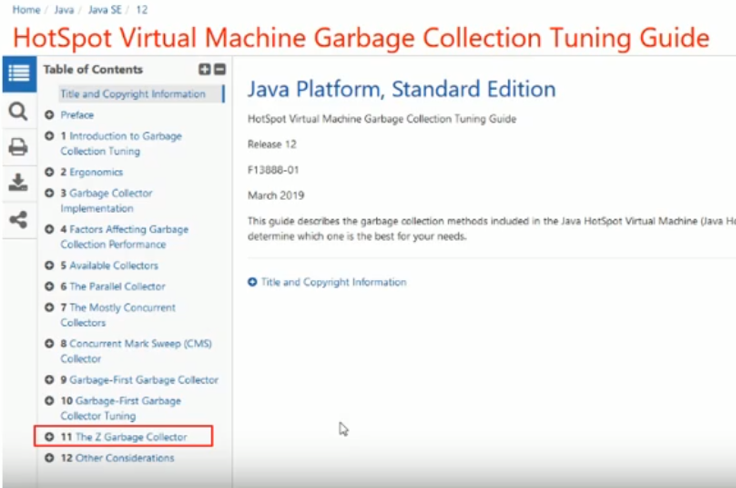Open the Java SE breadcrumb
The width and height of the screenshot is (736, 488).
[105, 10]
